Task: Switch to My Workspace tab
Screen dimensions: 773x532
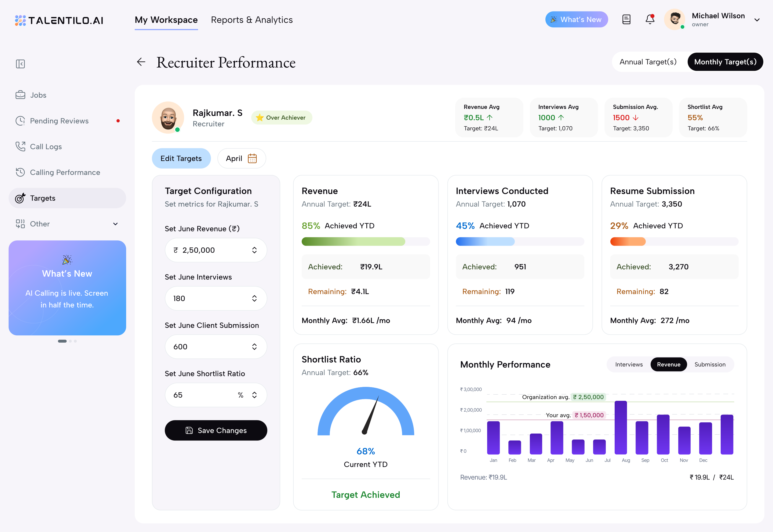Action: click(166, 20)
